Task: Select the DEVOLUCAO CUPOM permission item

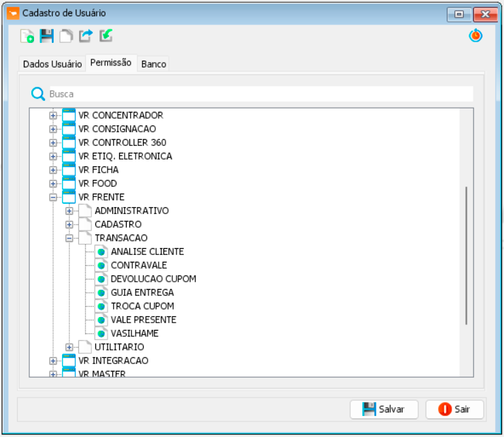Action: pos(153,279)
